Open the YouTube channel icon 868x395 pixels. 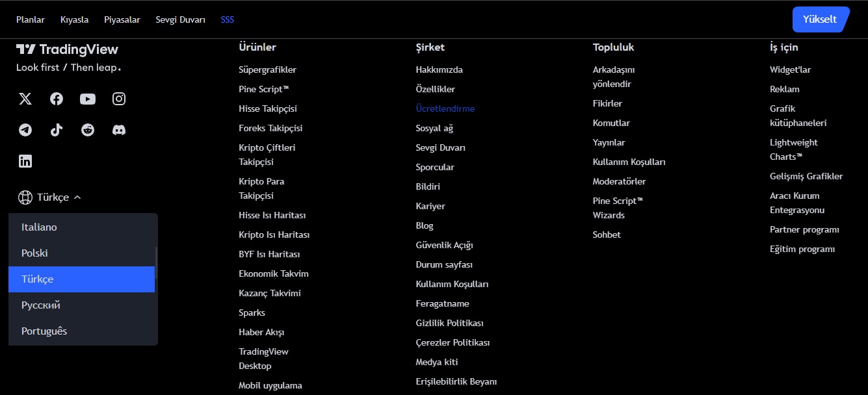[x=88, y=99]
